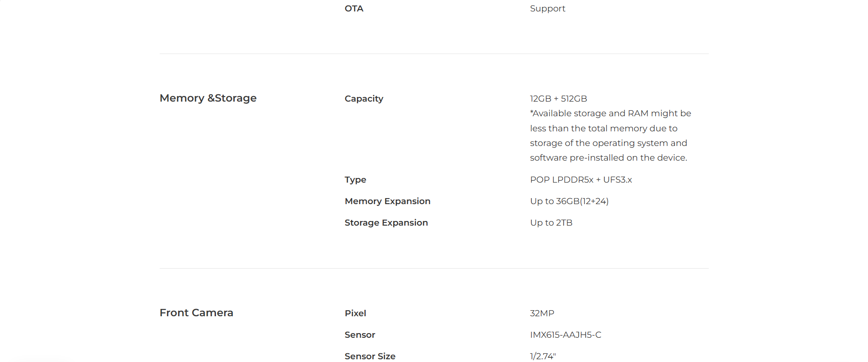The width and height of the screenshot is (868, 362).
Task: Select the Up to 2TB value
Action: click(x=551, y=223)
